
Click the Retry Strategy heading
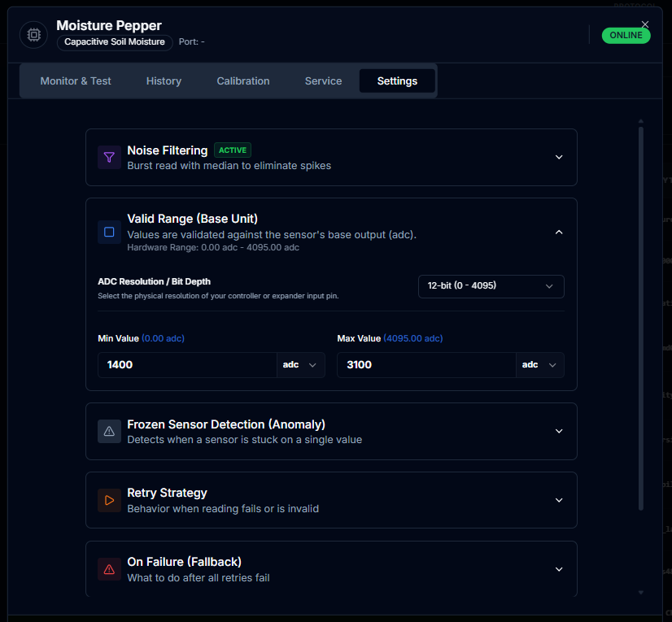(167, 493)
